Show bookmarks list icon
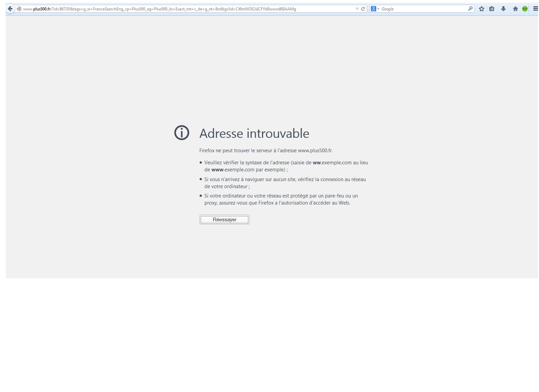Screen dimensions: 539x392 (492, 9)
